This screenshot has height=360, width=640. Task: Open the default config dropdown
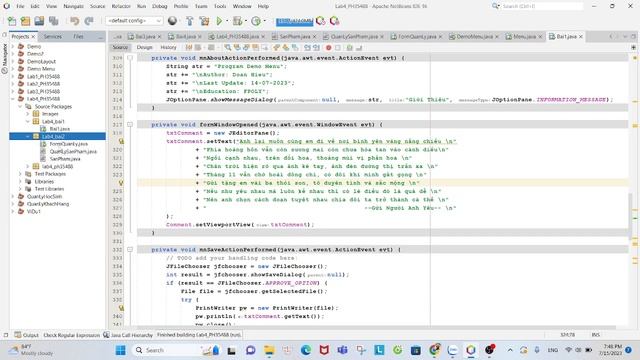click(134, 20)
